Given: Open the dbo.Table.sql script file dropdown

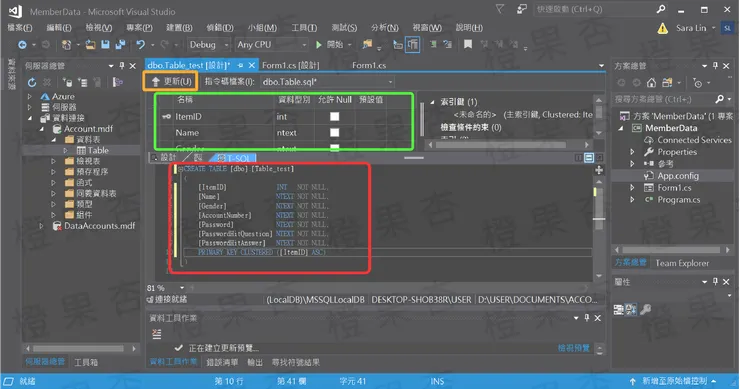Looking at the screenshot, I should pos(327,82).
